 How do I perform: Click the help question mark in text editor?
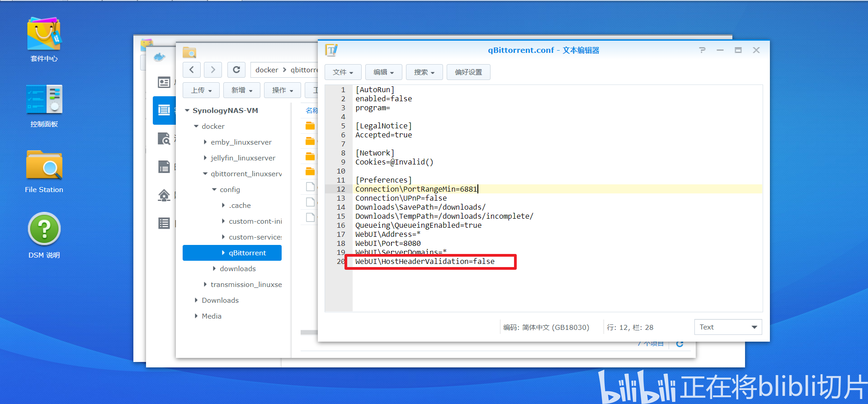coord(702,50)
